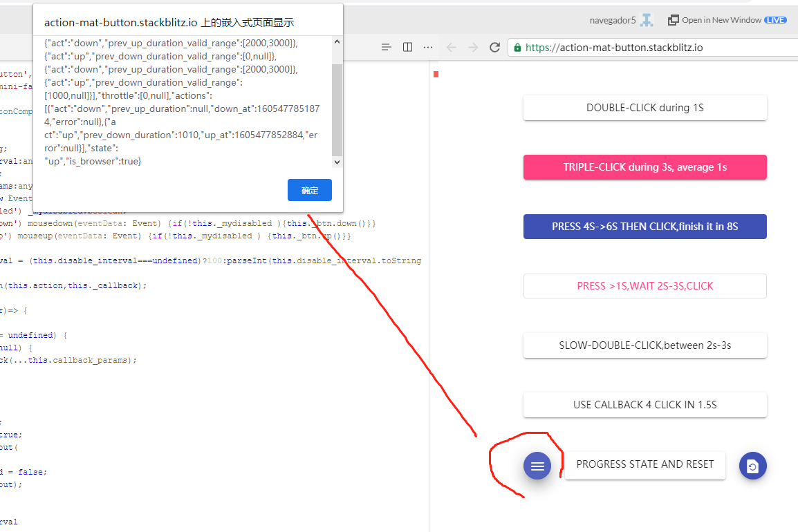Open the circled hamburger menu button
The width and height of the screenshot is (798, 532).
(x=537, y=466)
